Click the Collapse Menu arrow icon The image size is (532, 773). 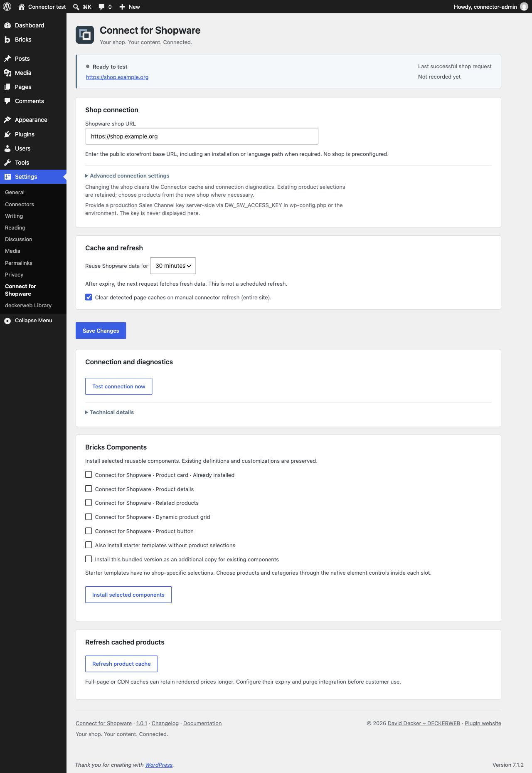click(7, 321)
